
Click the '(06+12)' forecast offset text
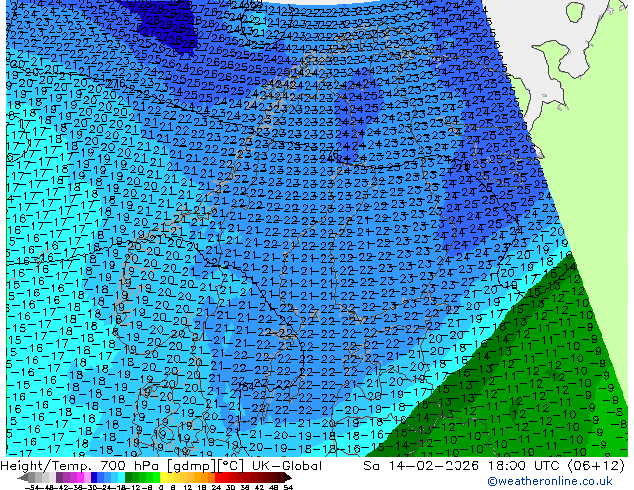click(x=596, y=466)
